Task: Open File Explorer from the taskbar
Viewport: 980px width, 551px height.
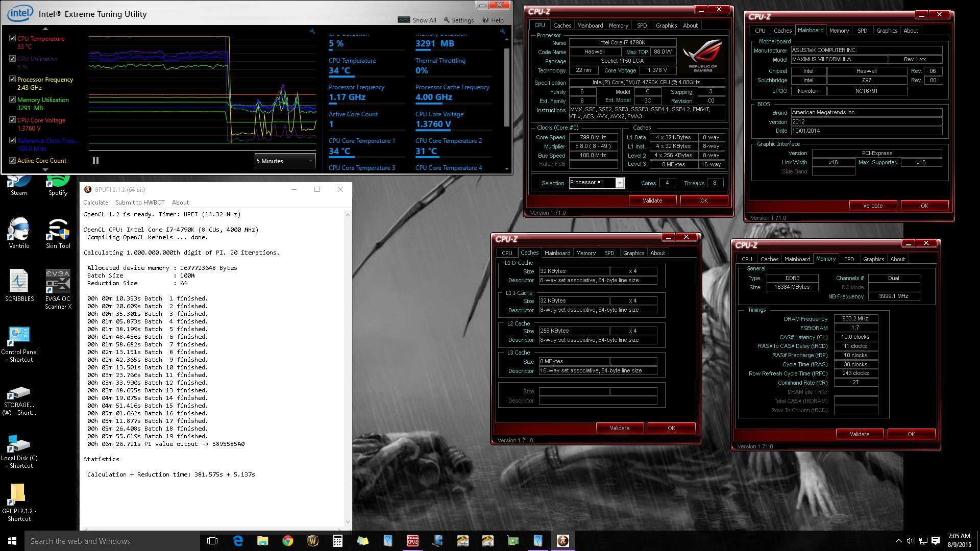Action: [262, 541]
